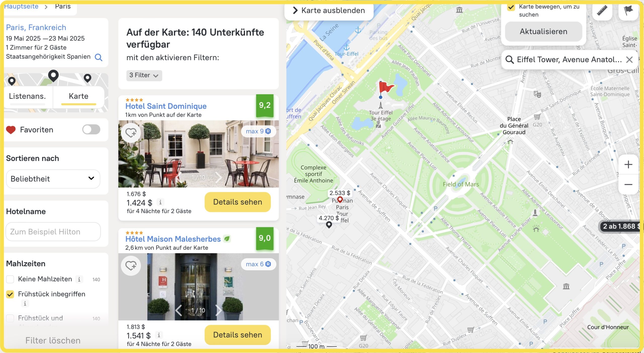The width and height of the screenshot is (644, 353).
Task: Click Details sehen for Hotel Saint Dominique
Action: click(237, 202)
